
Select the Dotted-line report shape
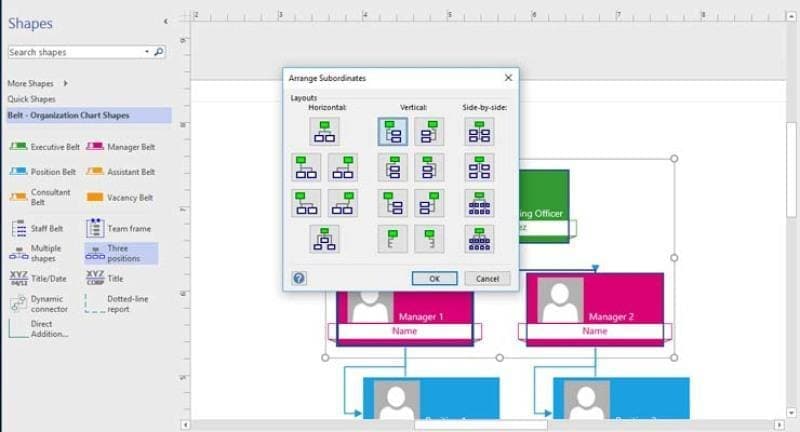[x=116, y=304]
